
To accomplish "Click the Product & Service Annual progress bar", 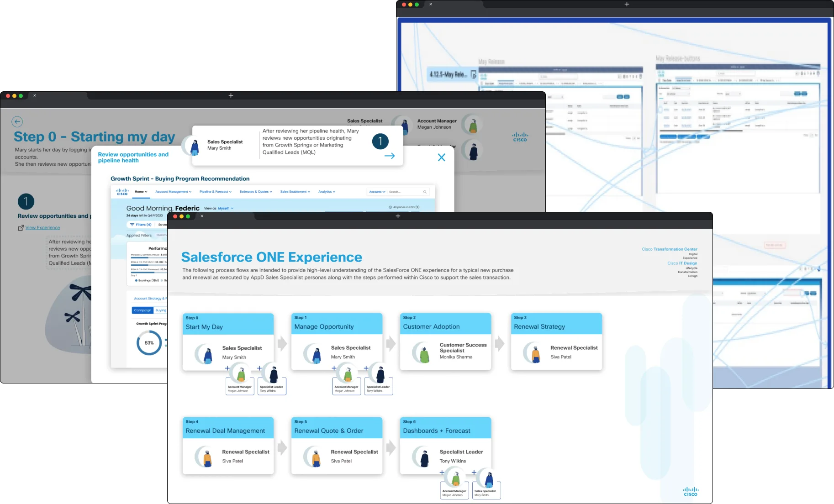I will (149, 258).
